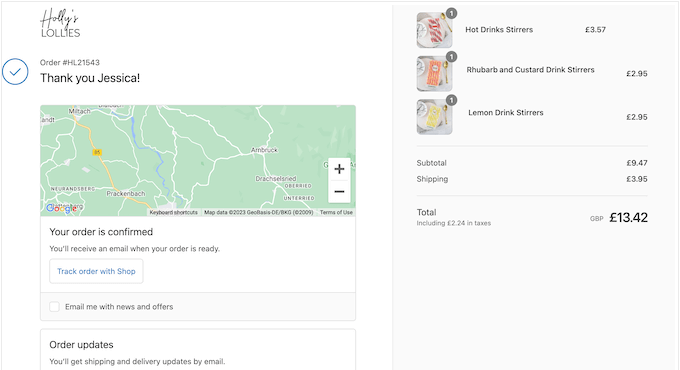Click the Thank you Jessica! heading
Screen dimensions: 680x370
coord(90,78)
